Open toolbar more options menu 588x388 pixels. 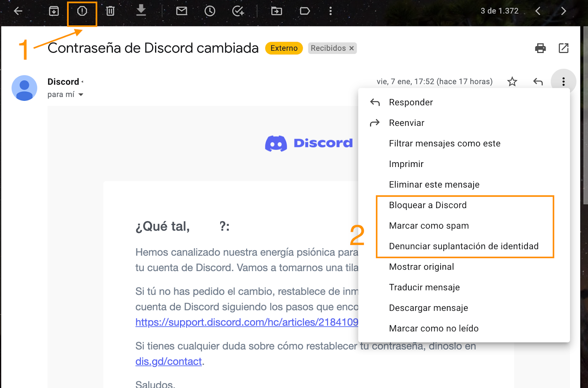(x=330, y=11)
